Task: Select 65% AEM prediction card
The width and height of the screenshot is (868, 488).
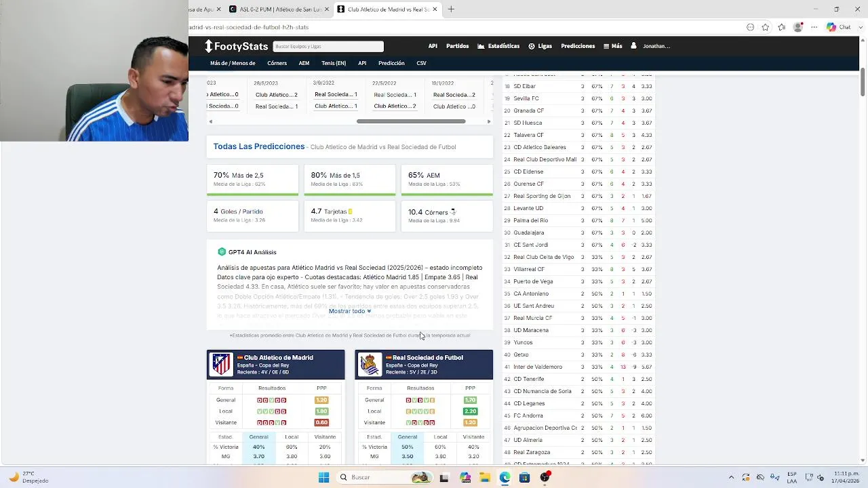Action: (x=447, y=180)
